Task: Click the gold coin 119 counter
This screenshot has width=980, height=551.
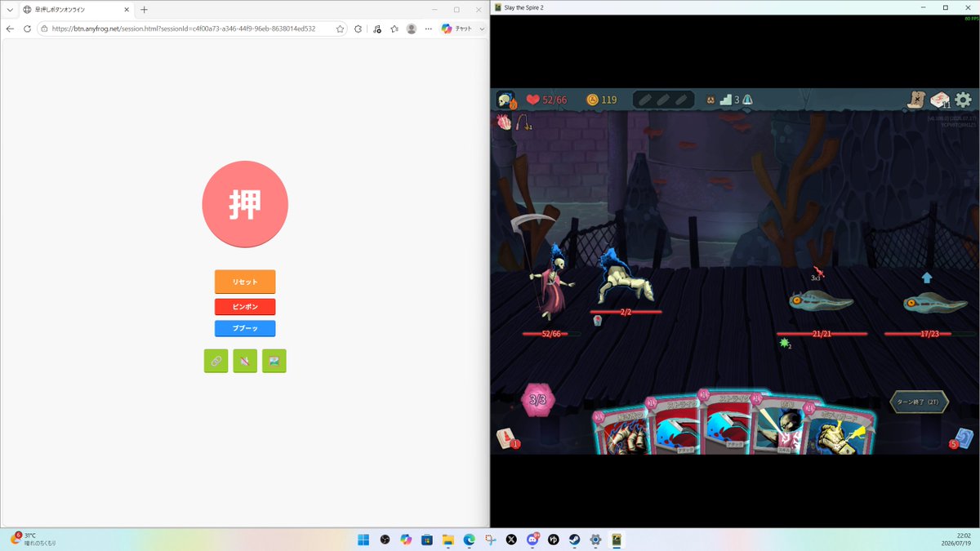Action: 602,100
